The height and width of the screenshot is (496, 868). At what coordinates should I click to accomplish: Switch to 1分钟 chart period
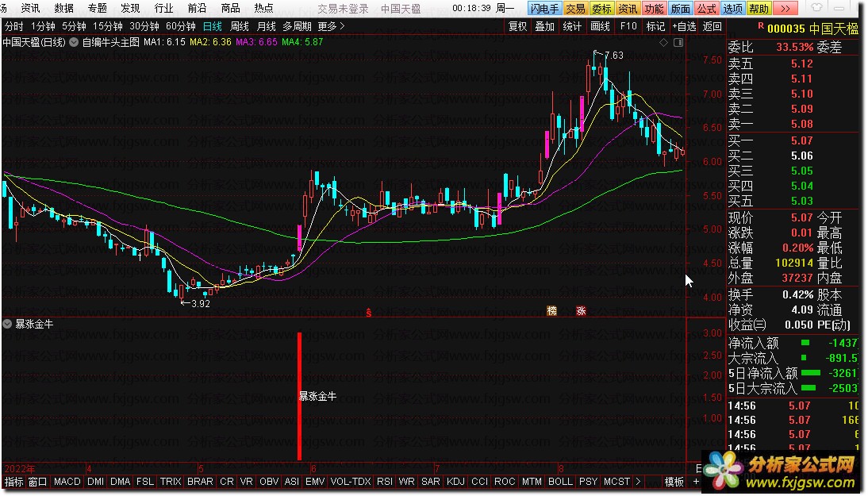[x=43, y=26]
